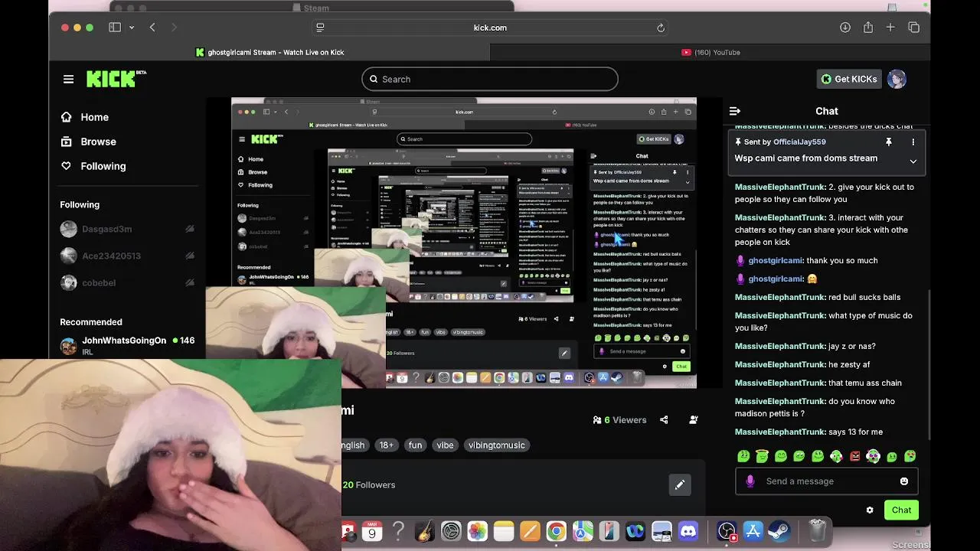Focus the Kick search field
The image size is (980, 551).
point(490,79)
